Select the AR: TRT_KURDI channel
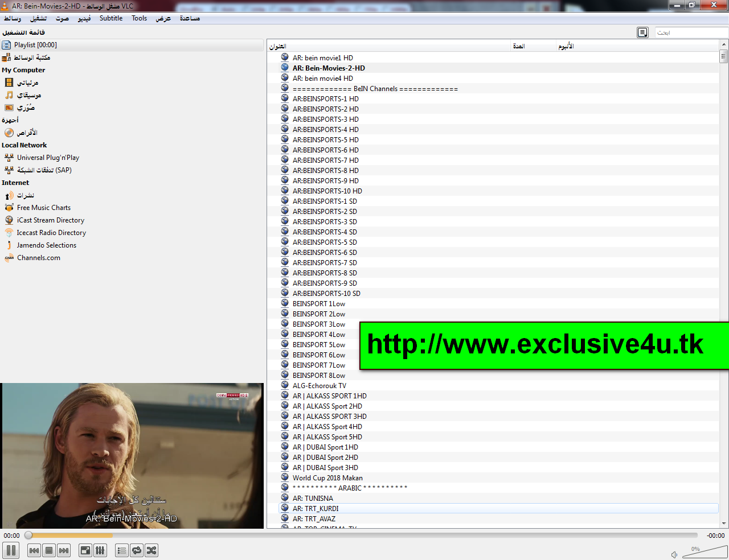This screenshot has height=560, width=729. [317, 508]
